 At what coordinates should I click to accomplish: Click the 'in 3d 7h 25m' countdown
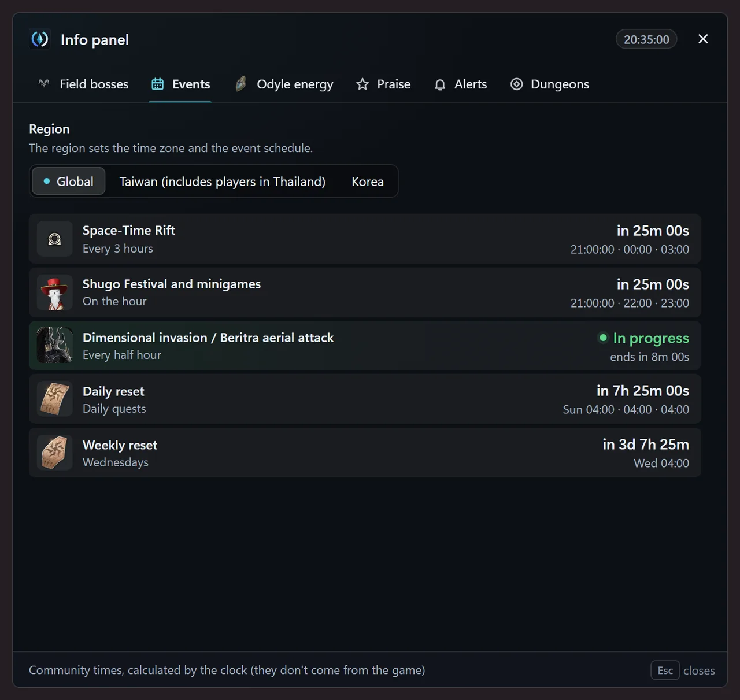pyautogui.click(x=646, y=445)
